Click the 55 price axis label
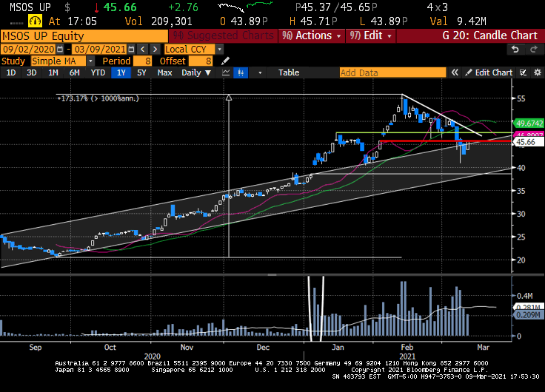Viewport: 545px width, 392px height. tap(521, 98)
